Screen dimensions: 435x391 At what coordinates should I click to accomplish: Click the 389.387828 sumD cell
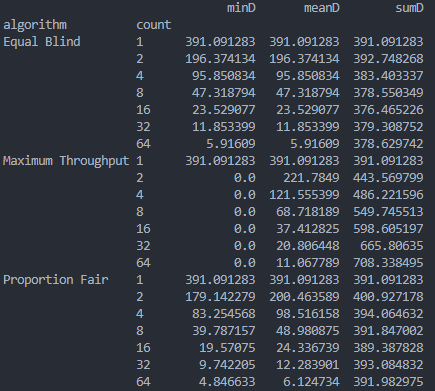(x=388, y=348)
